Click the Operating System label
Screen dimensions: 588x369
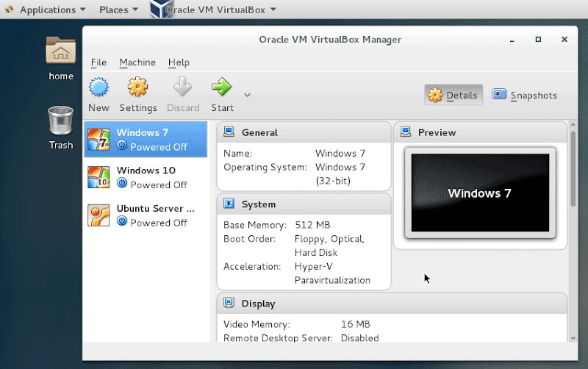click(x=265, y=168)
